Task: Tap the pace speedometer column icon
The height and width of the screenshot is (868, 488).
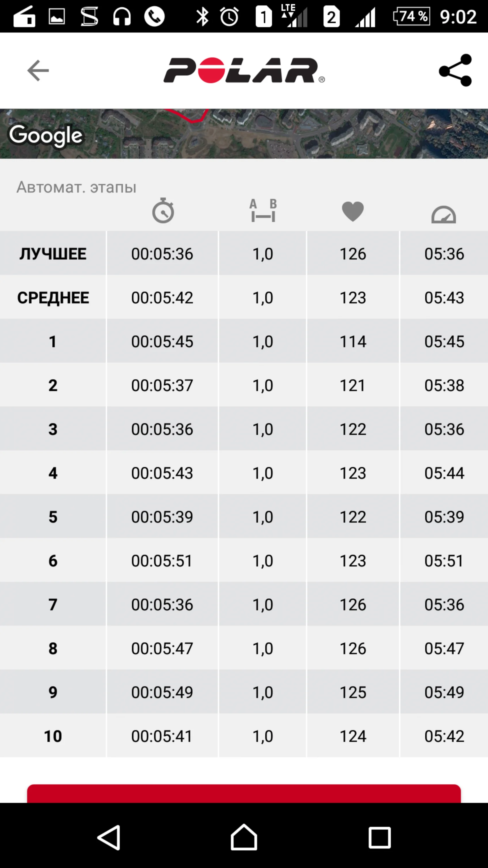Action: (x=443, y=214)
